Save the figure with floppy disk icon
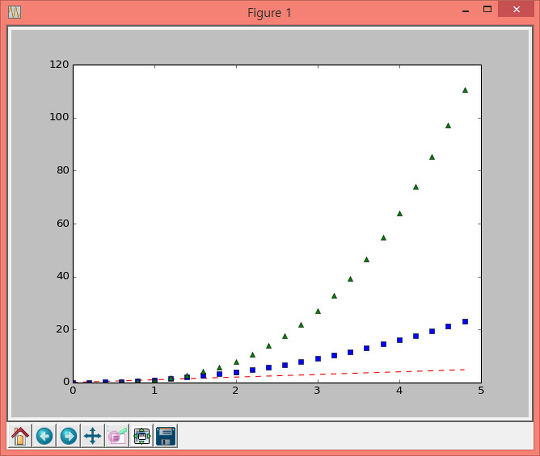This screenshot has width=540, height=456. pos(166,436)
